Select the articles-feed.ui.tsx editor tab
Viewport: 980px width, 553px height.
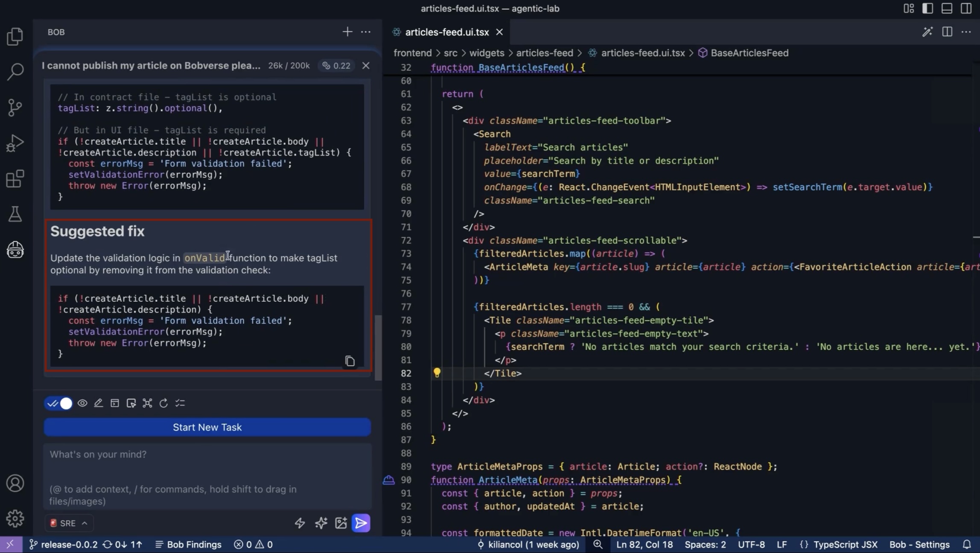446,32
